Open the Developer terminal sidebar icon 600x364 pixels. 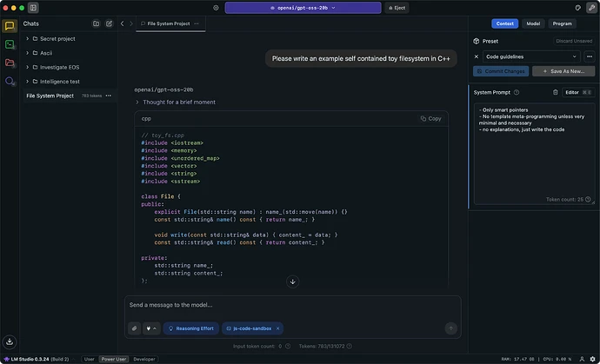[10, 44]
